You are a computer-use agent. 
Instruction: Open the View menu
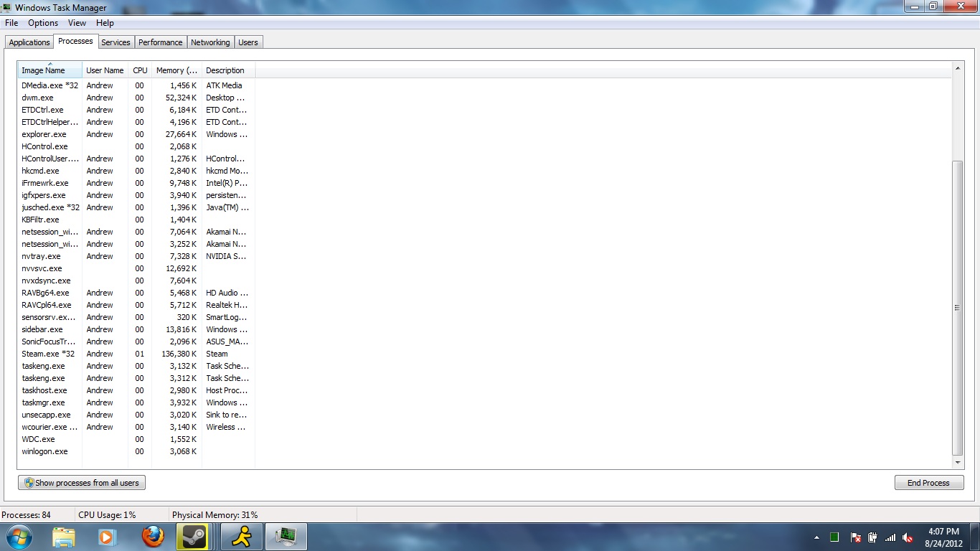[77, 23]
